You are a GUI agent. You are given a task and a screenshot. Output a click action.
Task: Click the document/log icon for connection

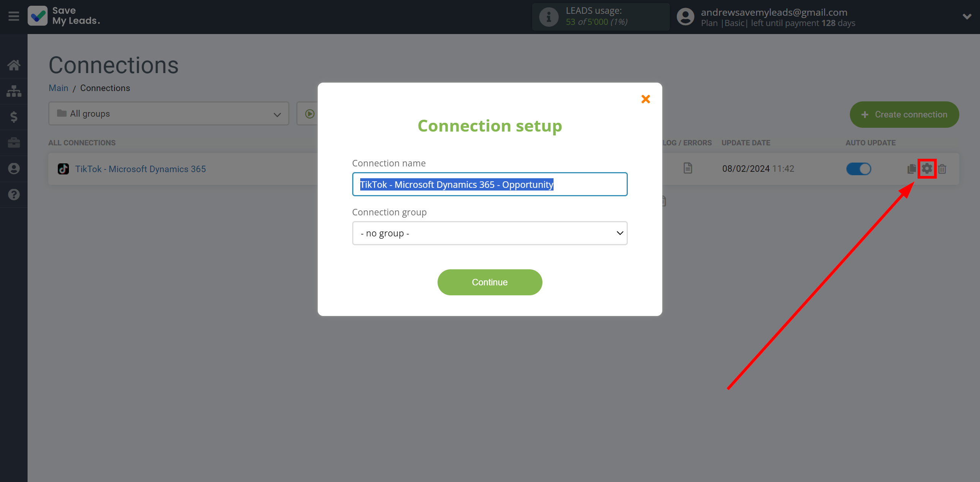[688, 168]
